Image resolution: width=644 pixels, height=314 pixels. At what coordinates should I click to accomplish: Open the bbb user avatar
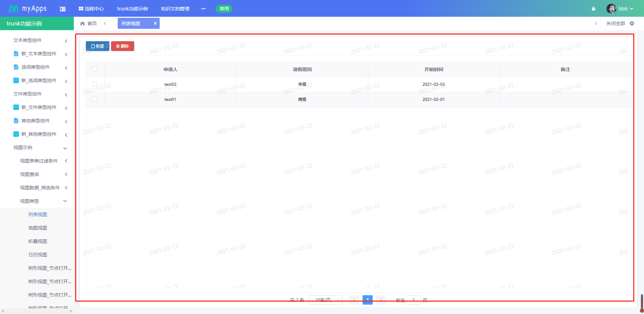tap(611, 9)
